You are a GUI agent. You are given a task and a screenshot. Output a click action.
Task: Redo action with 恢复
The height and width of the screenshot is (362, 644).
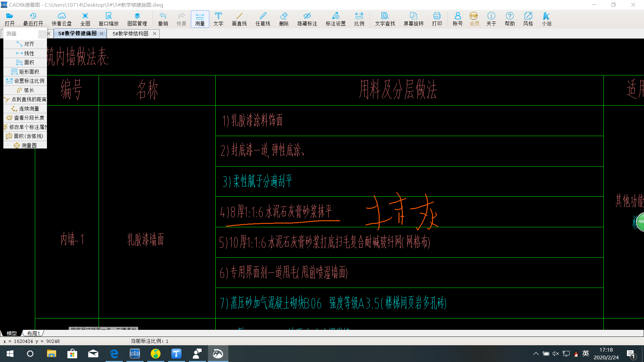click(181, 19)
